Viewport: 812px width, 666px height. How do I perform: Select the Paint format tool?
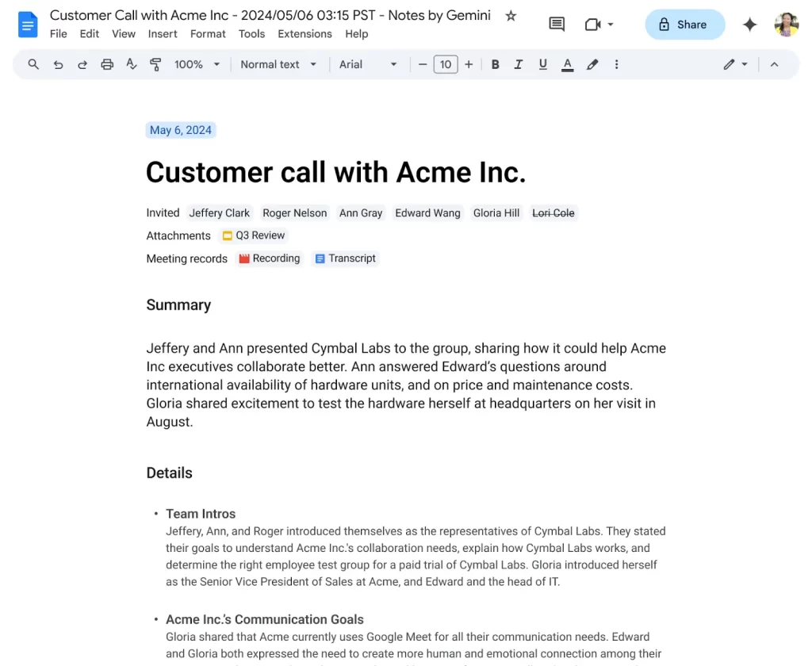(x=155, y=64)
